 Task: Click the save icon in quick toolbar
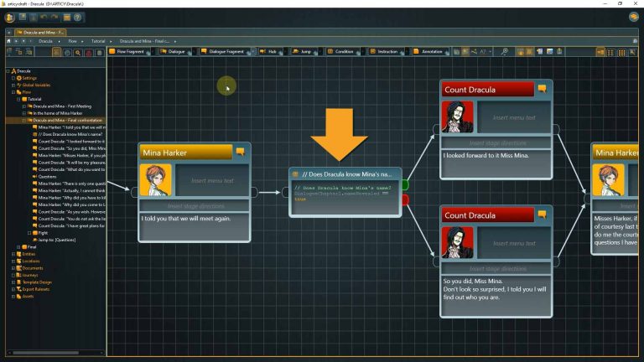[23, 18]
